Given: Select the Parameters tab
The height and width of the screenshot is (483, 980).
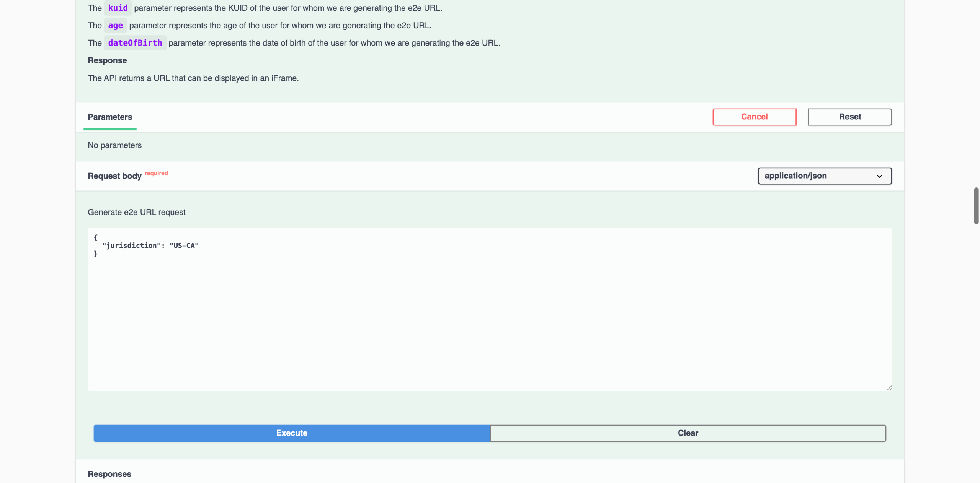Looking at the screenshot, I should coord(110,117).
